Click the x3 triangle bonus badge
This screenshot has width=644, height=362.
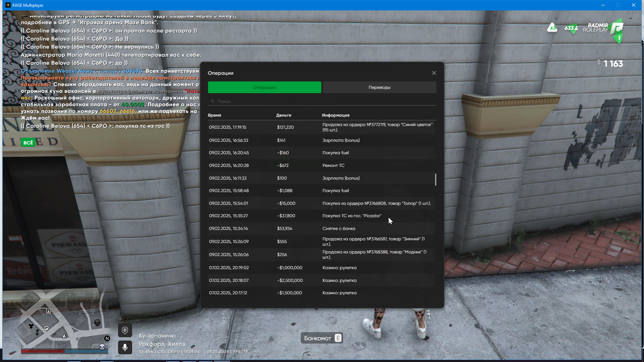(552, 28)
